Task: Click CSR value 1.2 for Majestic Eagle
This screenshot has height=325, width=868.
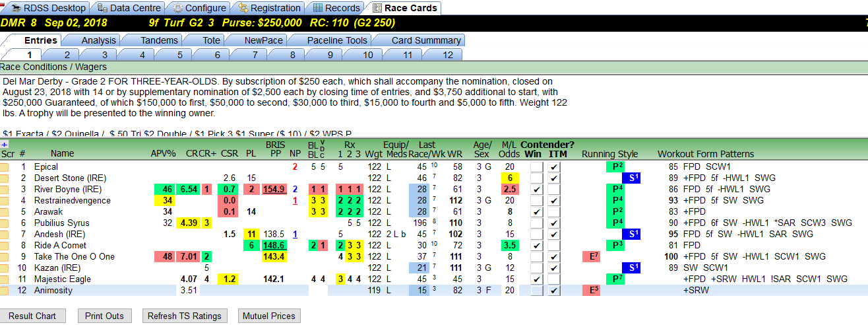Action: point(229,279)
